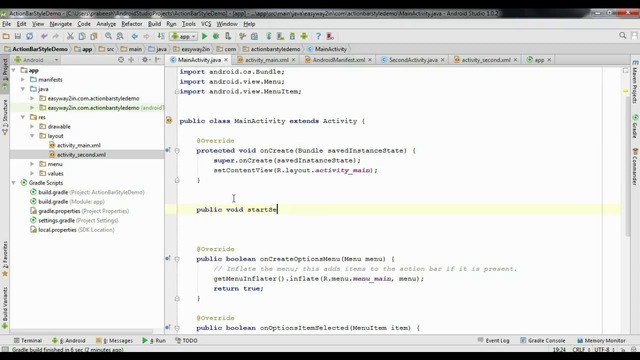Expand the manifests folder
Viewport: 640px width, 360px height.
click(23, 80)
